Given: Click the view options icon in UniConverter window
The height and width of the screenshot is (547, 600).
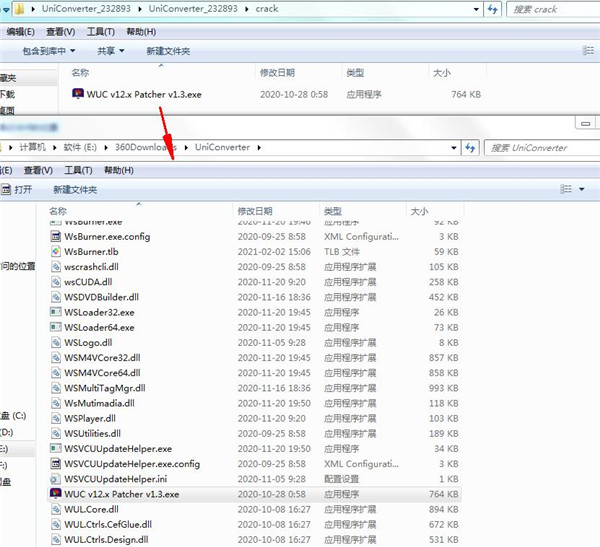Looking at the screenshot, I should tap(566, 189).
